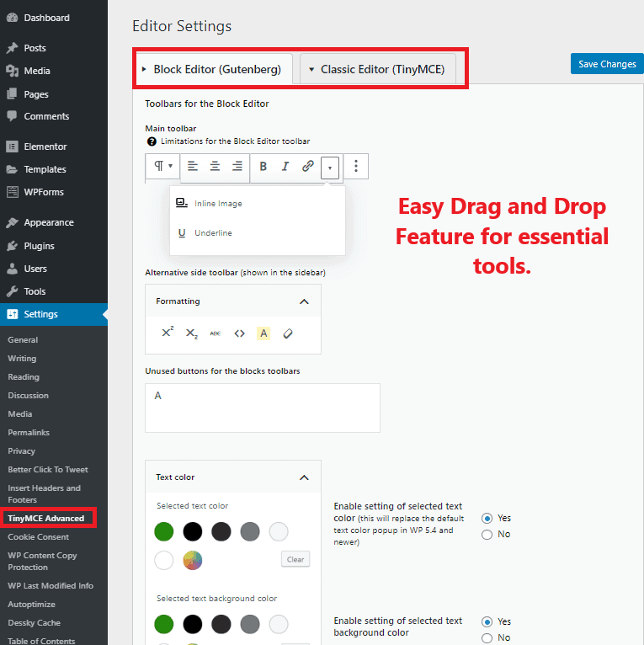
Task: Select the align center toolbar icon
Action: point(215,166)
